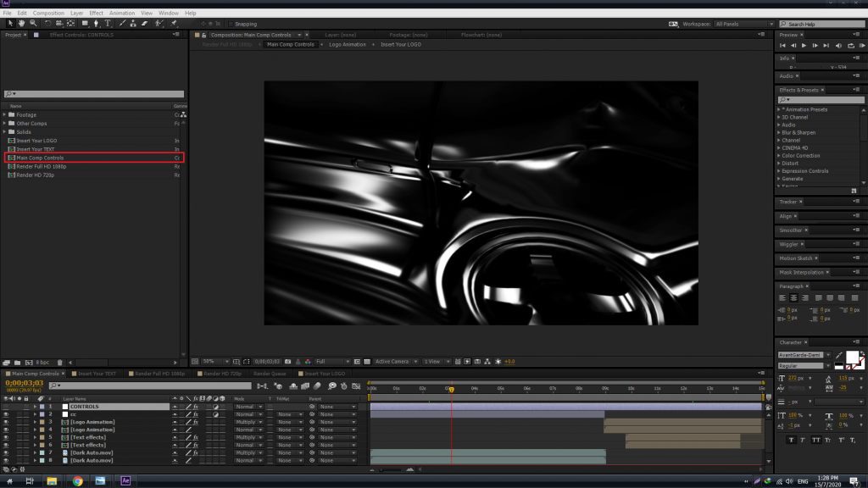This screenshot has height=488, width=868.
Task: Click the Project panel search field
Action: pos(94,94)
